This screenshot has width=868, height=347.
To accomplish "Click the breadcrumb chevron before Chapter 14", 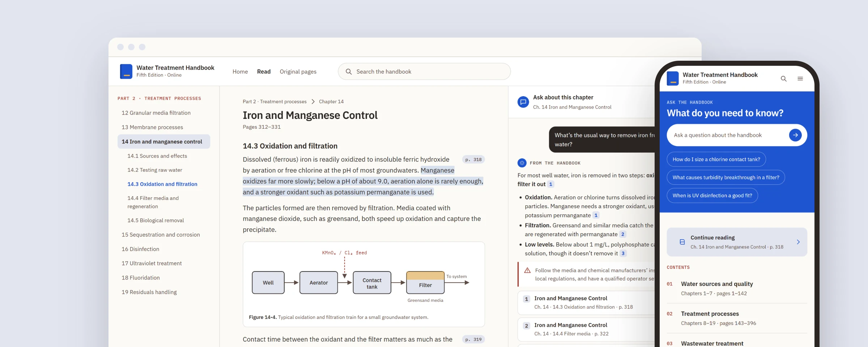I will [313, 102].
